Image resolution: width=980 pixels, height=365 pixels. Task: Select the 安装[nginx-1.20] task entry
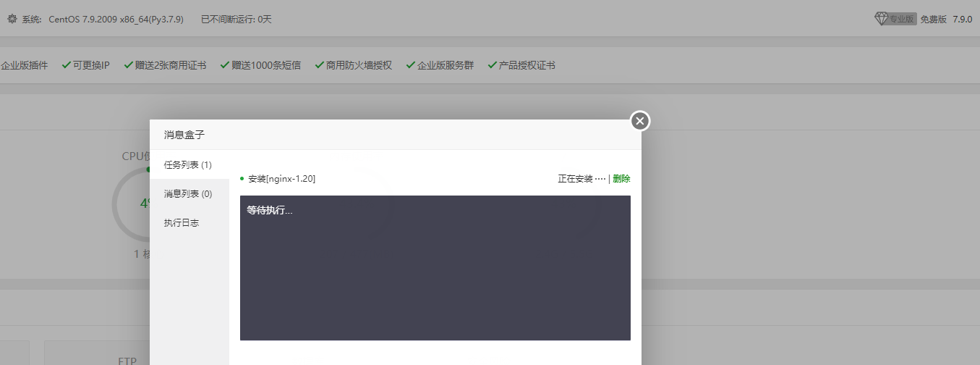point(281,179)
